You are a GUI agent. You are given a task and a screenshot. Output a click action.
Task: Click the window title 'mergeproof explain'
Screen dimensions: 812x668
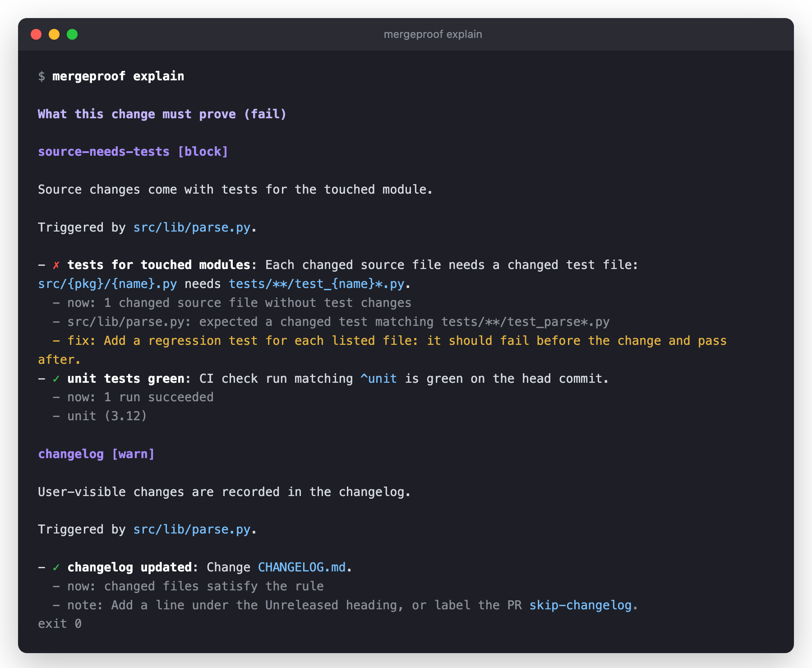tap(433, 34)
